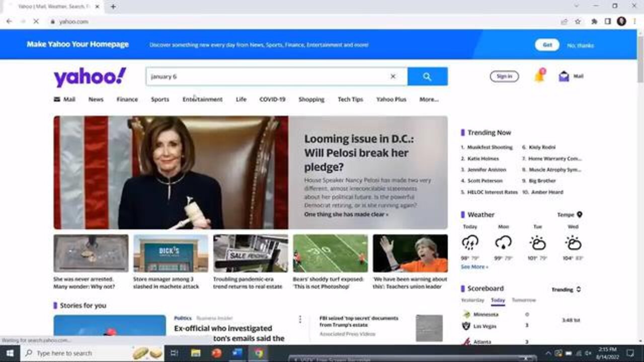This screenshot has width=644, height=362.
Task: Bookmark this page with the star icon
Action: click(578, 22)
